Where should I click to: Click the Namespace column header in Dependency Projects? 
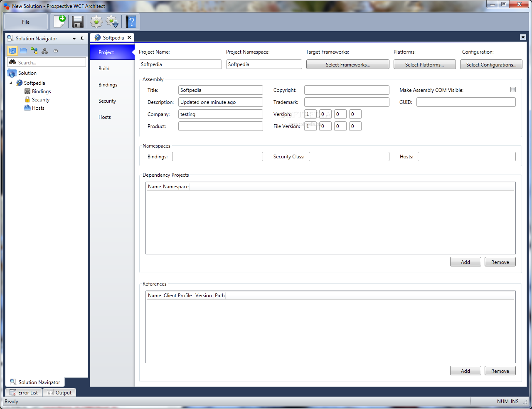click(176, 187)
